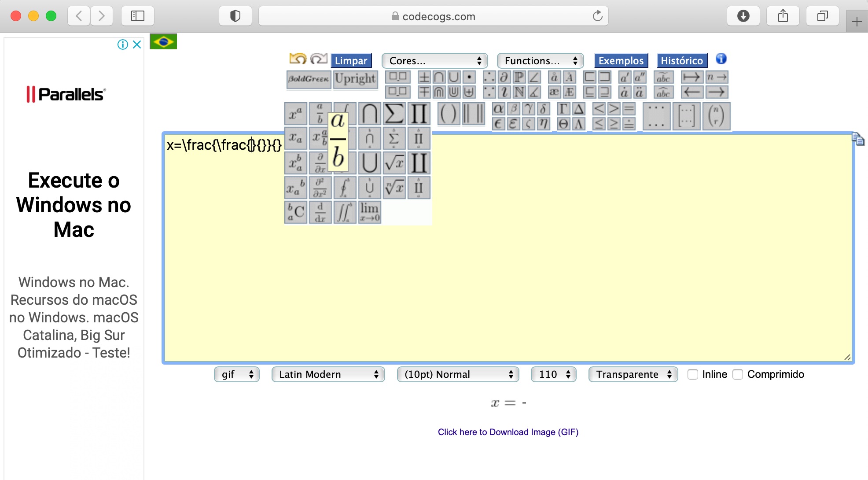Reload the page in Safari
This screenshot has width=868, height=480.
pyautogui.click(x=597, y=16)
